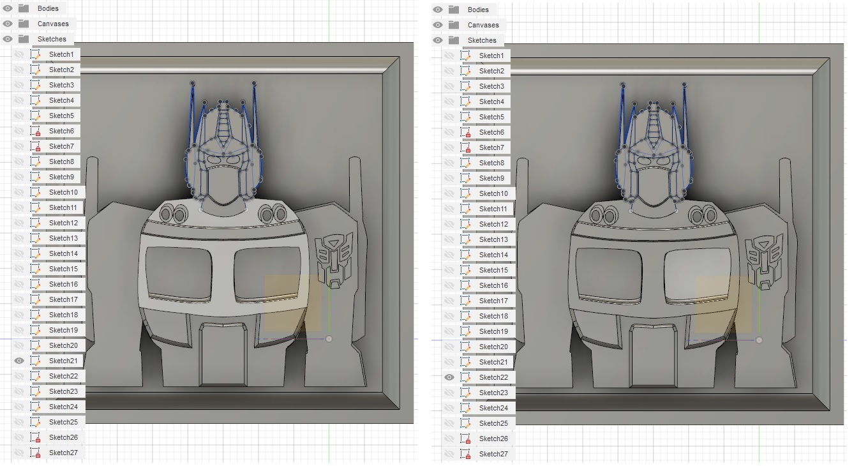Click the Sketch5 sketch icon in right browser

[x=467, y=117]
